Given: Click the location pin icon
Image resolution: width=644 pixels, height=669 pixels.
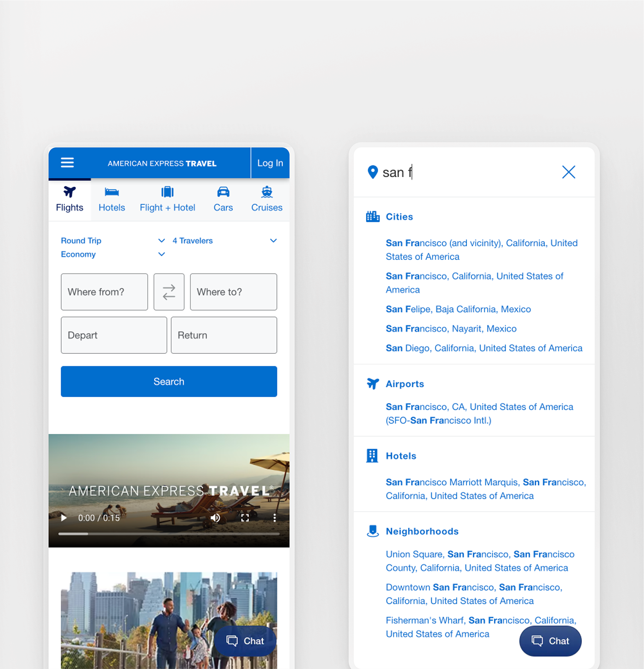Looking at the screenshot, I should pyautogui.click(x=373, y=172).
